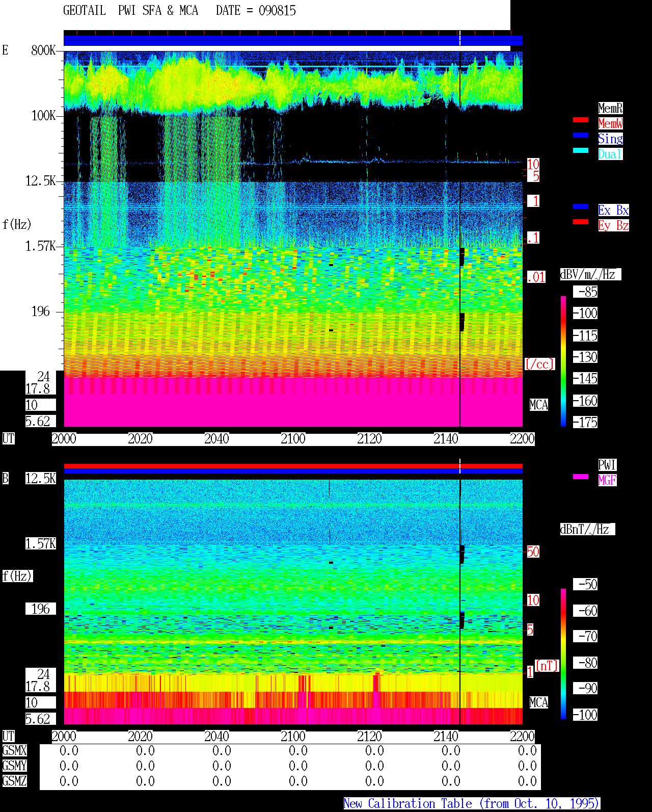Viewport: 652px width, 812px height.
Task: Click the GEOTAIL PWI SFA & MCA title
Action: pyautogui.click(x=130, y=11)
